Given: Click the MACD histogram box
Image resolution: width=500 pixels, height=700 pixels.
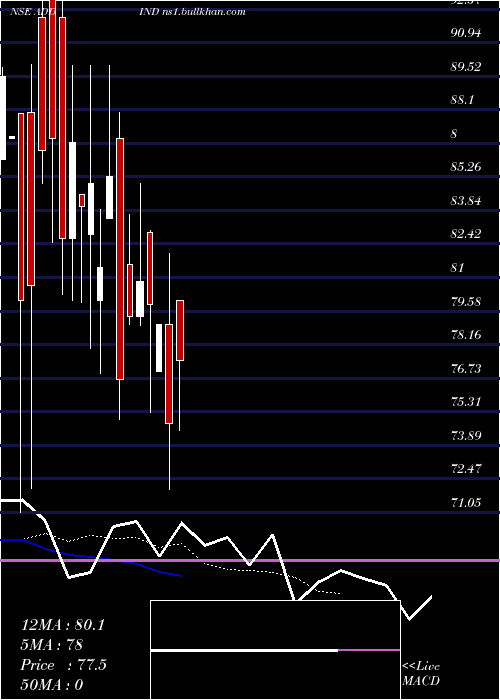Looking at the screenshot, I should click(275, 650).
